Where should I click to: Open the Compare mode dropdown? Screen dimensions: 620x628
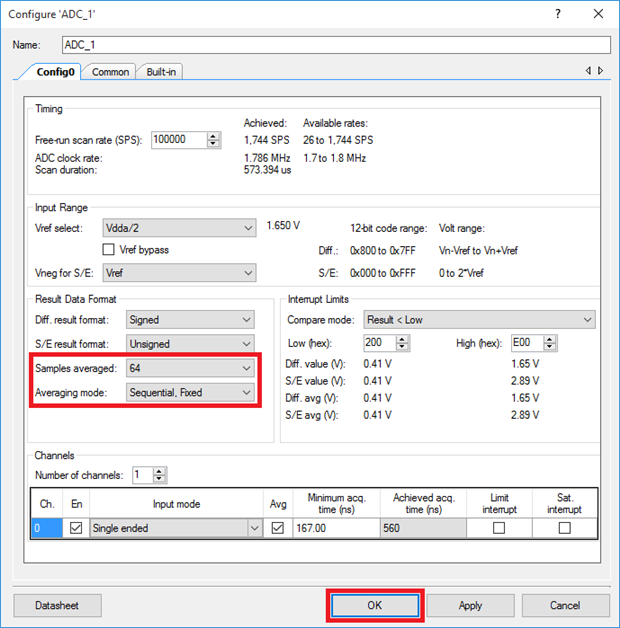click(x=478, y=320)
